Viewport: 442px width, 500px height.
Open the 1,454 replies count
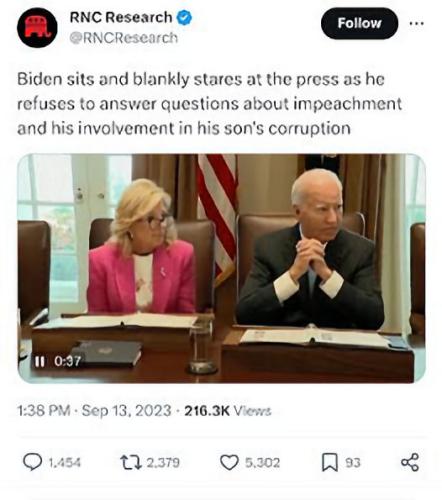[65, 463]
